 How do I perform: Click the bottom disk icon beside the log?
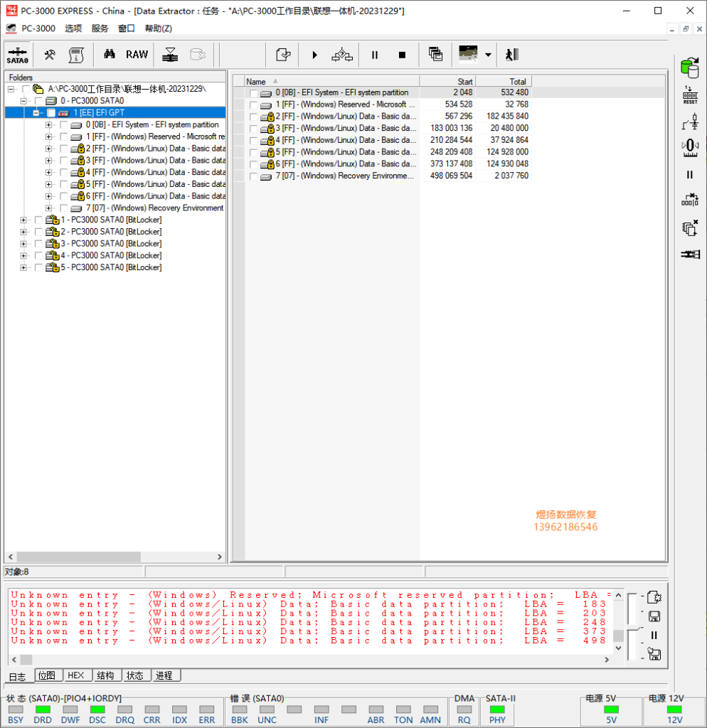654,654
